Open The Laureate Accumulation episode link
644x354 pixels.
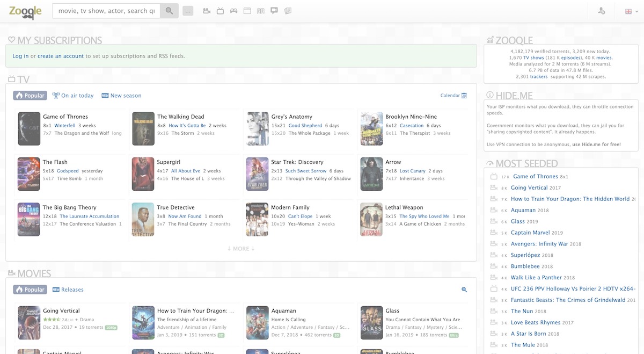(90, 216)
